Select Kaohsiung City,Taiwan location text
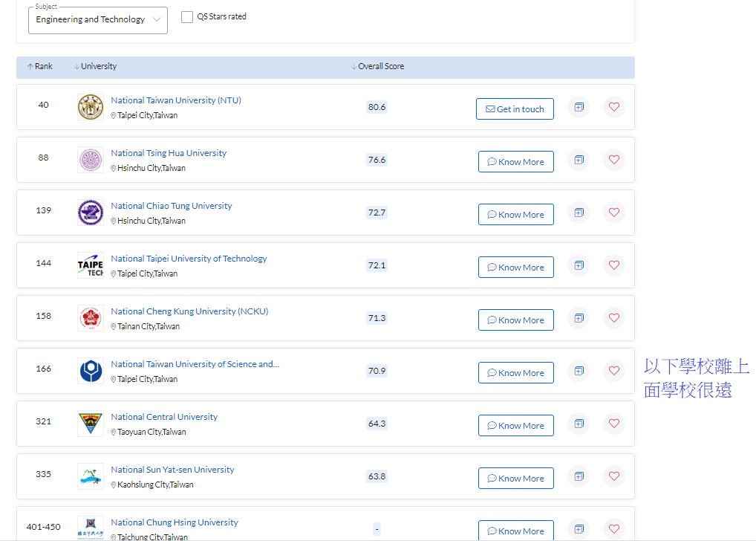The width and height of the screenshot is (756, 541). [x=155, y=485]
